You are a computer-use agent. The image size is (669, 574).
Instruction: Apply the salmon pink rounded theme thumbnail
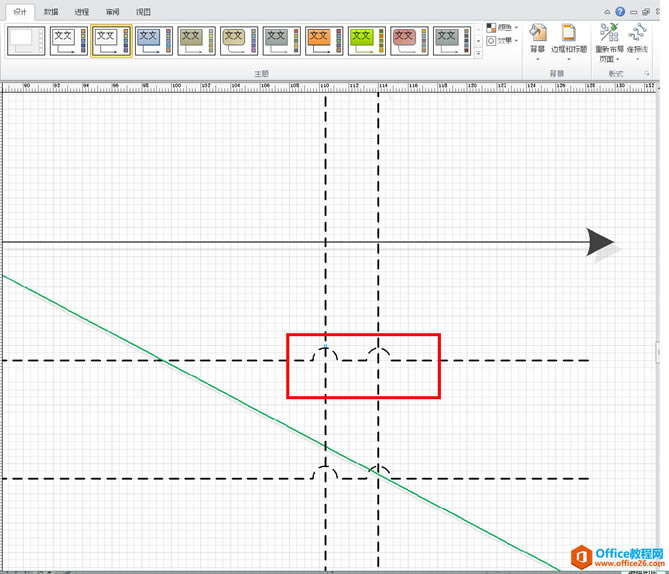(x=410, y=41)
